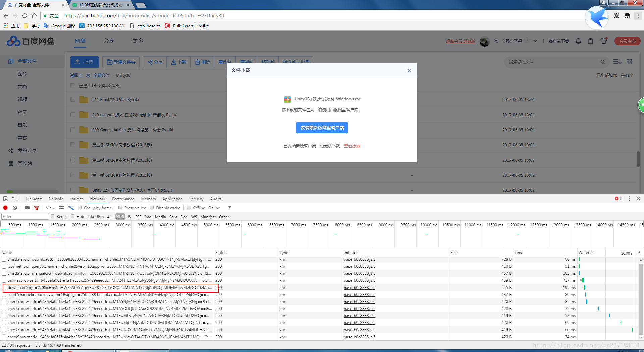Image resolution: width=644 pixels, height=352 pixels.
Task: Click the 查看原因 link
Action: coord(352,146)
